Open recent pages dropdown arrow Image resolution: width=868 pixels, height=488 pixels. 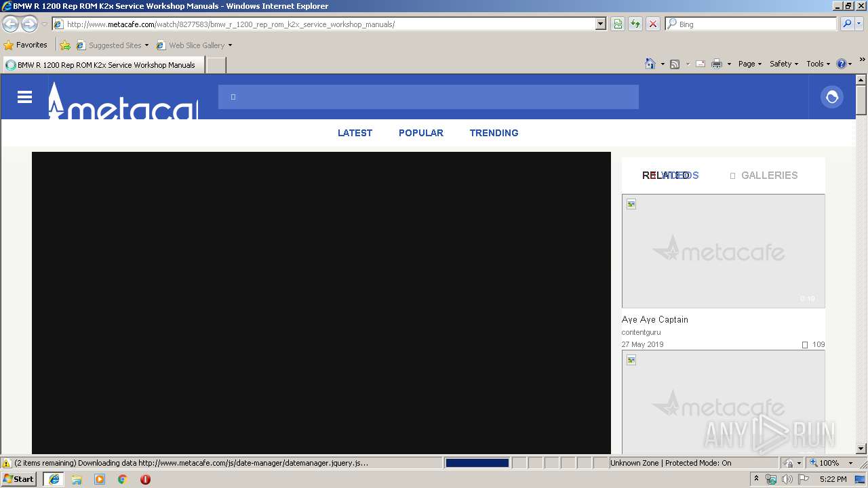[44, 24]
